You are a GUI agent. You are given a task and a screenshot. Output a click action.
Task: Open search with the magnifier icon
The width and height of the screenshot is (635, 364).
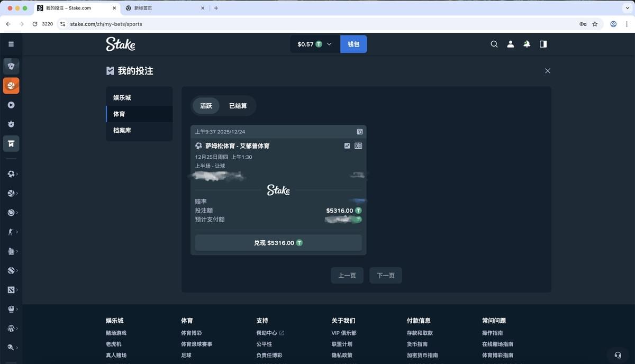pos(494,44)
